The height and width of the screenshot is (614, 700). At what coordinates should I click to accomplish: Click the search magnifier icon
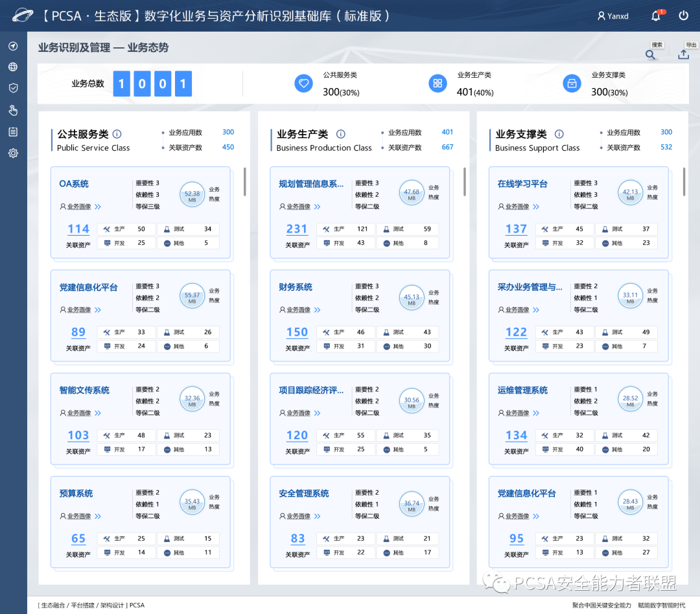650,55
